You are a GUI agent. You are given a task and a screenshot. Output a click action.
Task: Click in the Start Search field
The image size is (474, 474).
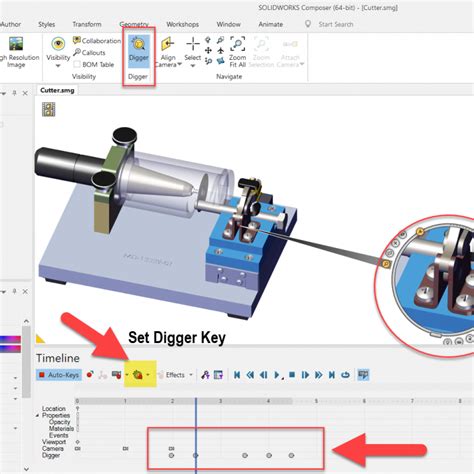click(x=335, y=24)
